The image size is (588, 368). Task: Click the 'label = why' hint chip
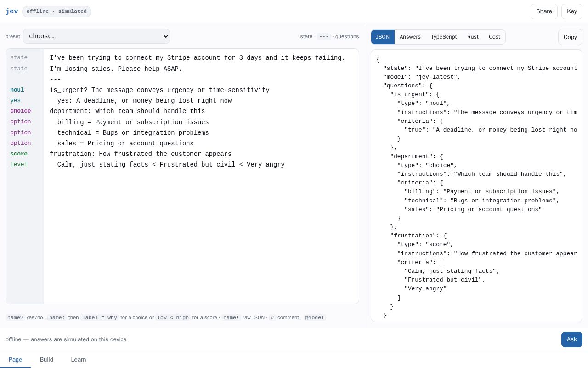click(x=100, y=317)
